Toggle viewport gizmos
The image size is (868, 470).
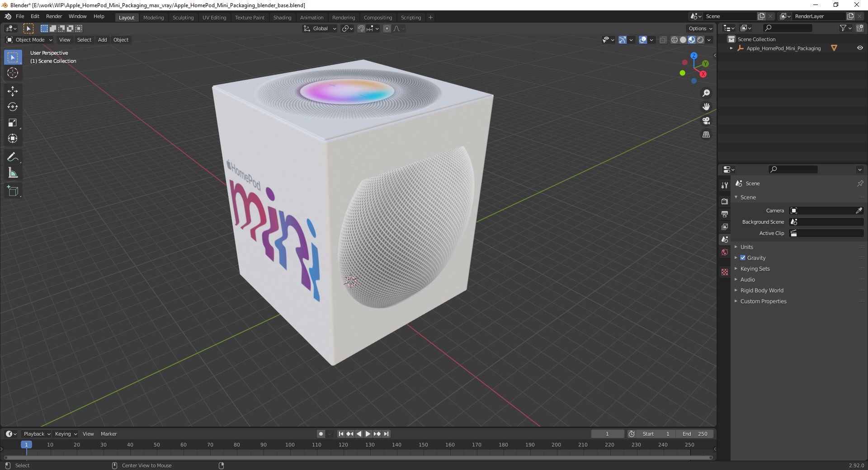[x=623, y=40]
